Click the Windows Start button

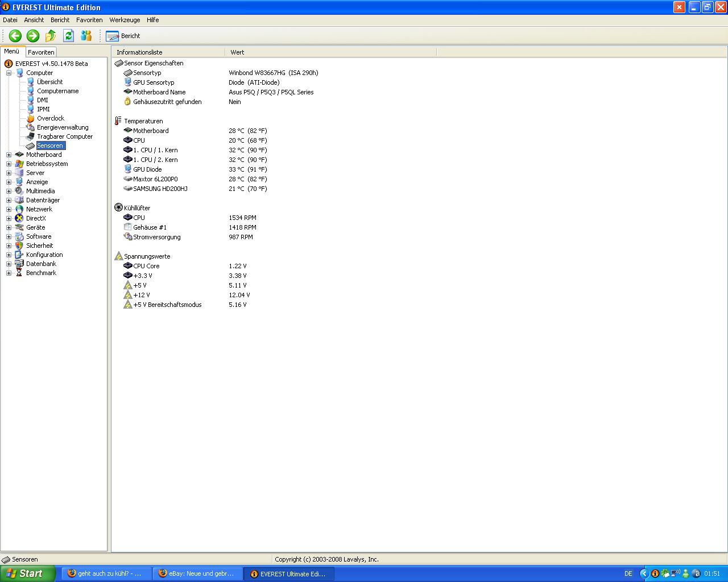28,573
